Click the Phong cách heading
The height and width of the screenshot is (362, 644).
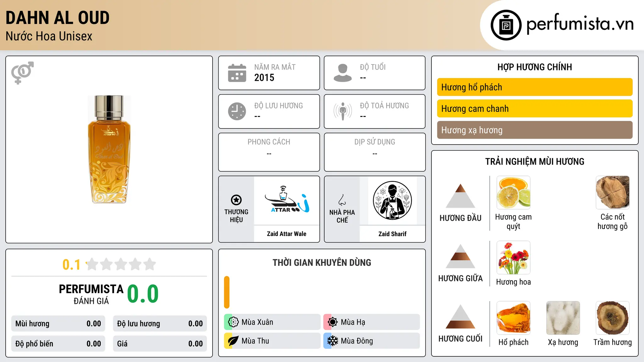coord(269,142)
